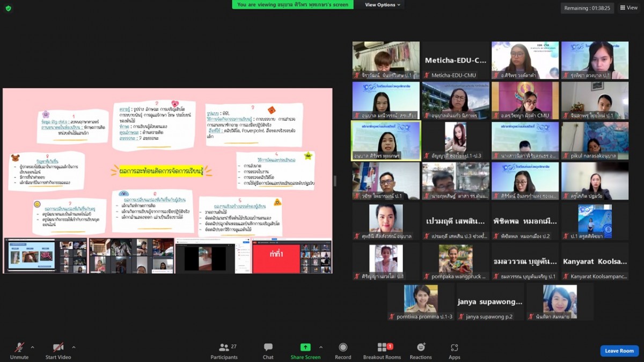Screen dimensions: 644x362
Task: Click the green Share Screen icon
Action: coord(305,348)
